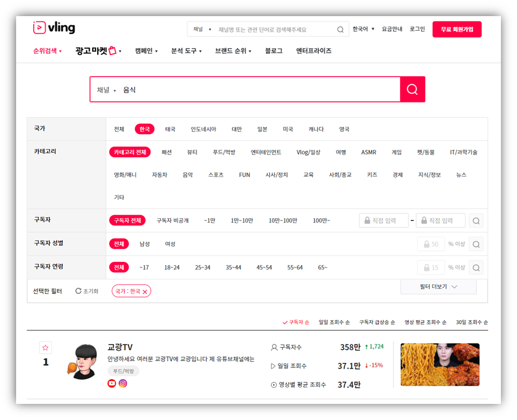Open 교광TV's Instagram icon
The width and height of the screenshot is (517, 420).
pyautogui.click(x=123, y=384)
